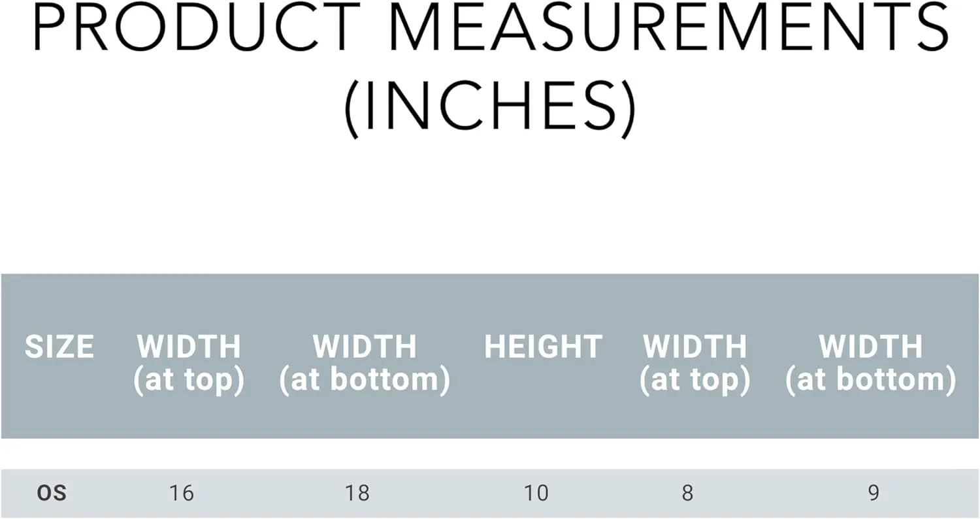The width and height of the screenshot is (980, 519).
Task: Click the value 9 in the table
Action: tap(874, 493)
